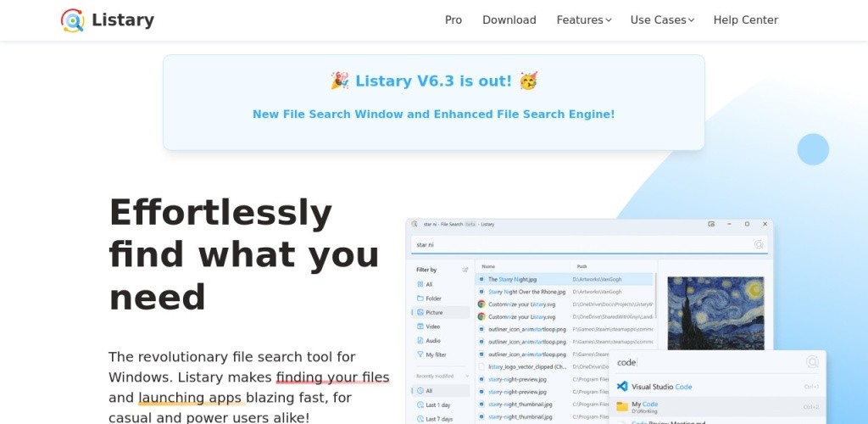Expand the Features dropdown menu
Screen dimensions: 868x424
[x=583, y=20]
